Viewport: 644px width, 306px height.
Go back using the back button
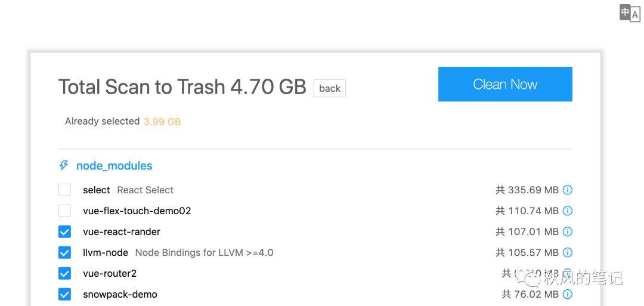tap(329, 88)
